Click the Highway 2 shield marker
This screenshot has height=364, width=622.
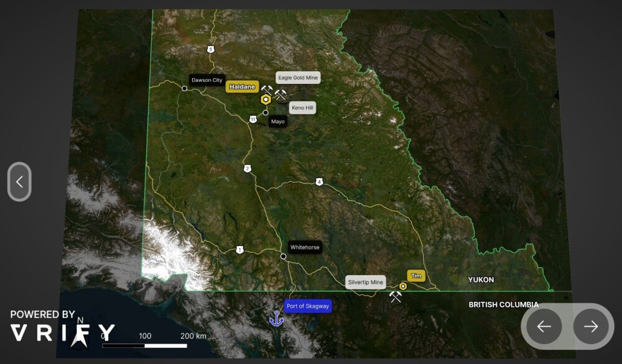click(x=247, y=169)
